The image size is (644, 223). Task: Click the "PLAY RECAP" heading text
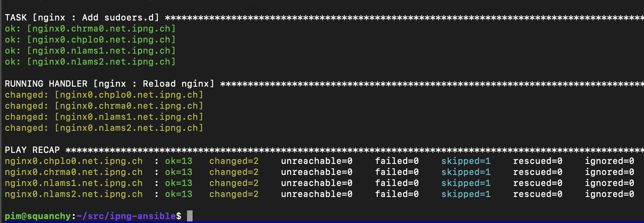(x=32, y=150)
